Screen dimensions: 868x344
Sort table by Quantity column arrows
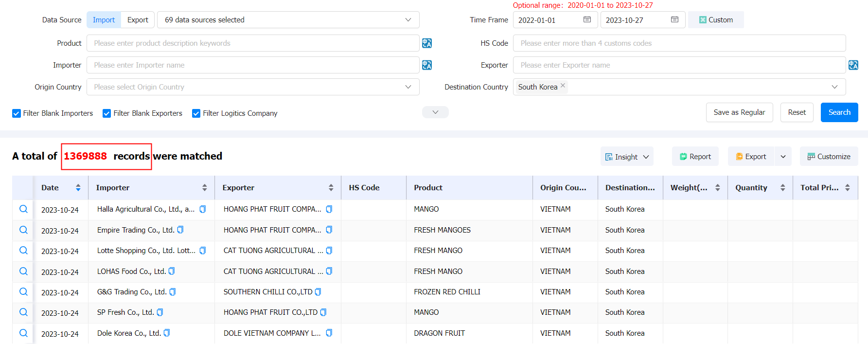tap(783, 188)
